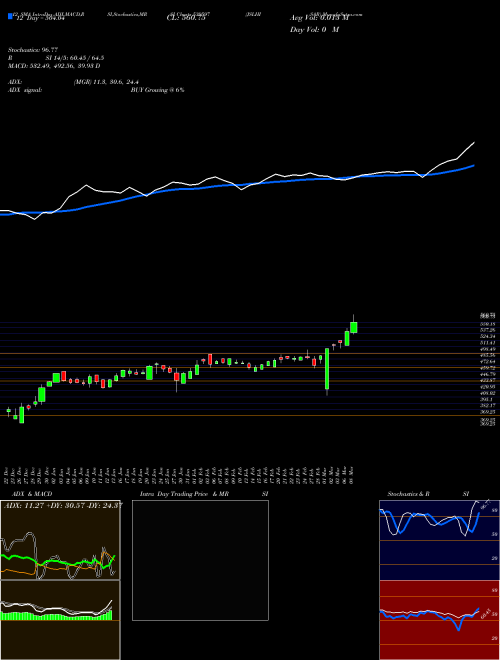Open the red RSI indicator panel

[x=439, y=620]
